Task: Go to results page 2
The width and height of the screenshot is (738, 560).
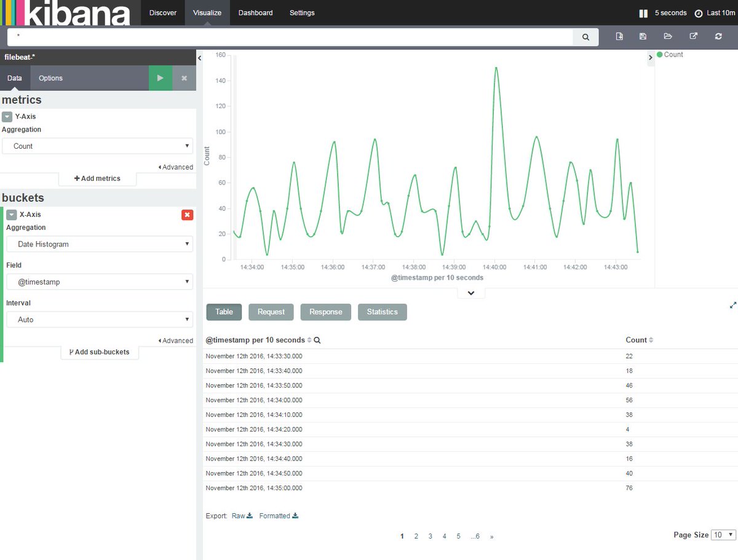Action: (x=416, y=536)
